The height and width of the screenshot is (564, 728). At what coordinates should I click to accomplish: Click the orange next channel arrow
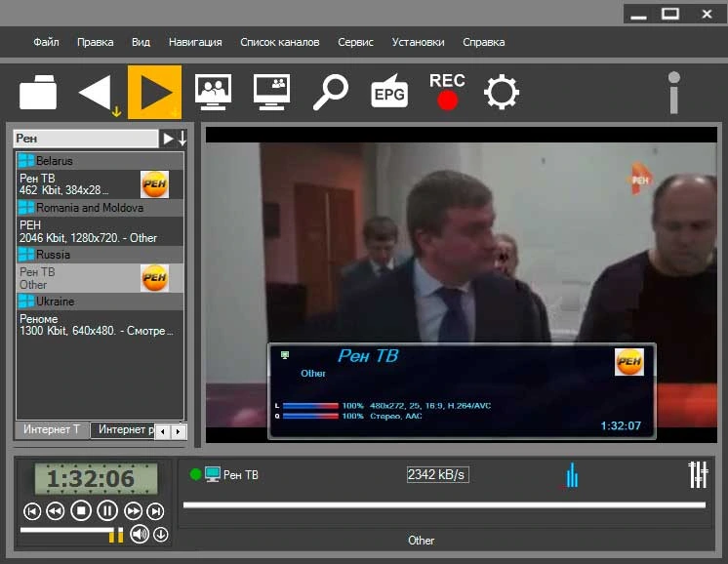tap(154, 92)
